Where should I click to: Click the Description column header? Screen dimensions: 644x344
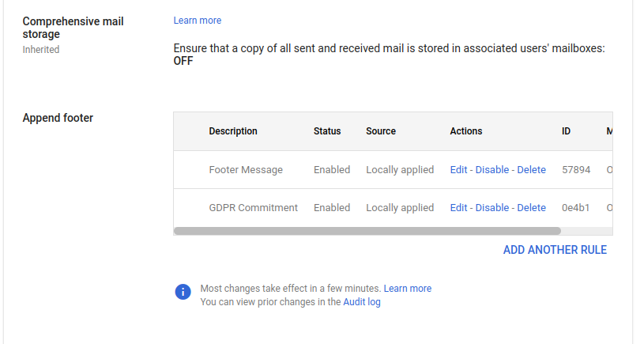[x=233, y=131]
